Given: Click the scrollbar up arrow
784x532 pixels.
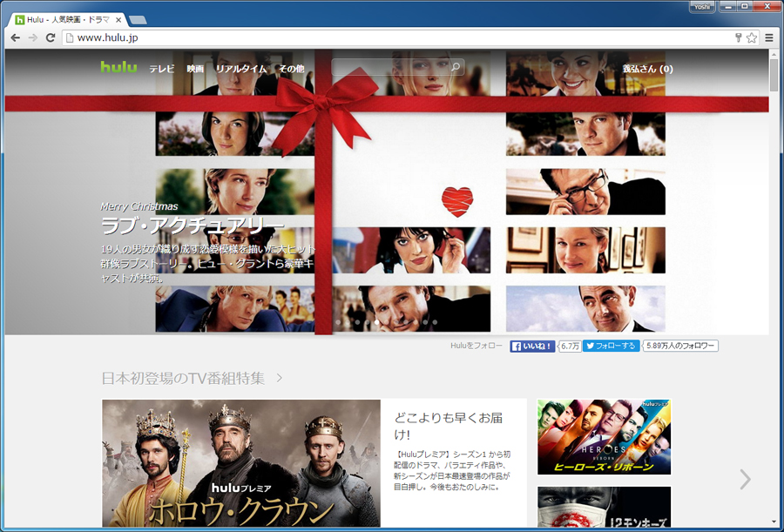Looking at the screenshot, I should click(x=774, y=53).
